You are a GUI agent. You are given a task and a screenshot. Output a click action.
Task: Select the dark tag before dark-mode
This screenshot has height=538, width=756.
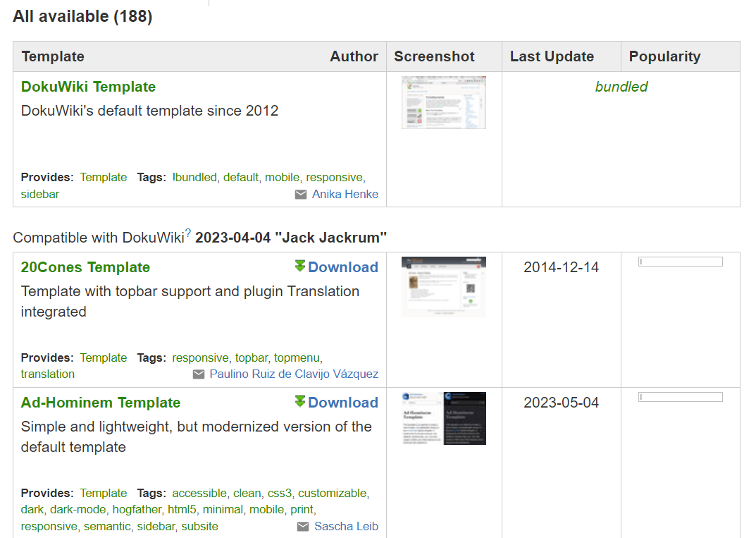tap(32, 510)
